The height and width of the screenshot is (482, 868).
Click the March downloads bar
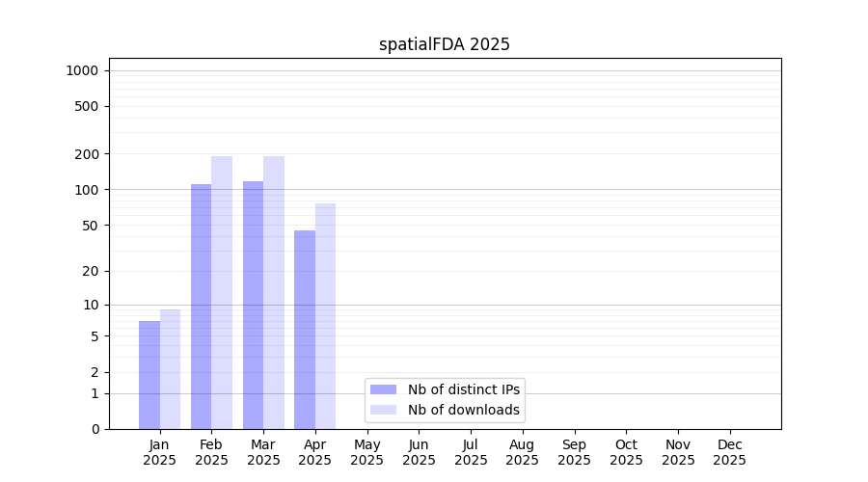[274, 292]
